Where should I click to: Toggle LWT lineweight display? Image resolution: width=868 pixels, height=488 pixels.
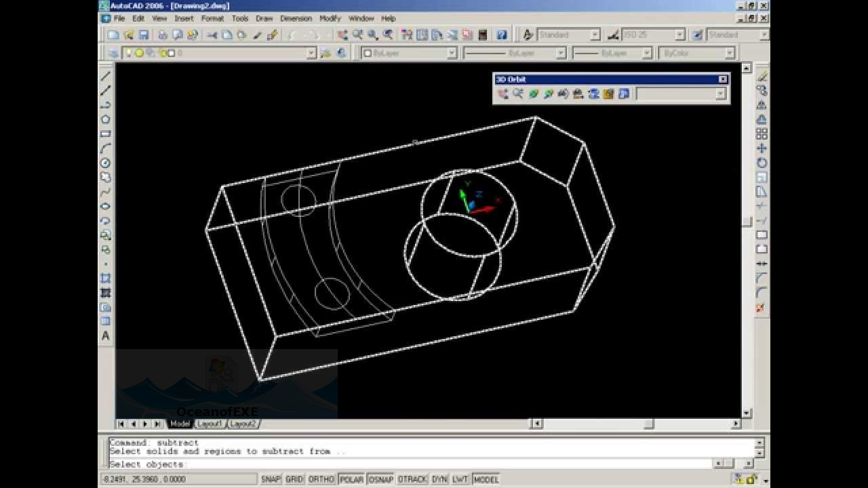[x=460, y=479]
